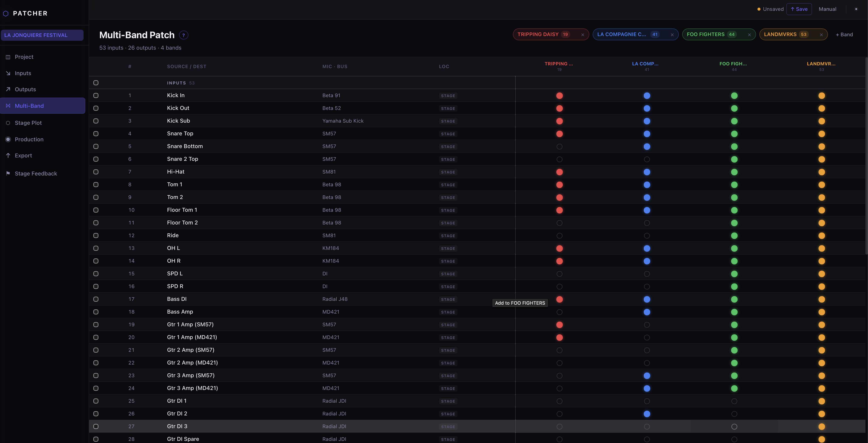Image resolution: width=868 pixels, height=443 pixels.
Task: Check the Gtr DI 3 row checkbox
Action: pyautogui.click(x=96, y=426)
